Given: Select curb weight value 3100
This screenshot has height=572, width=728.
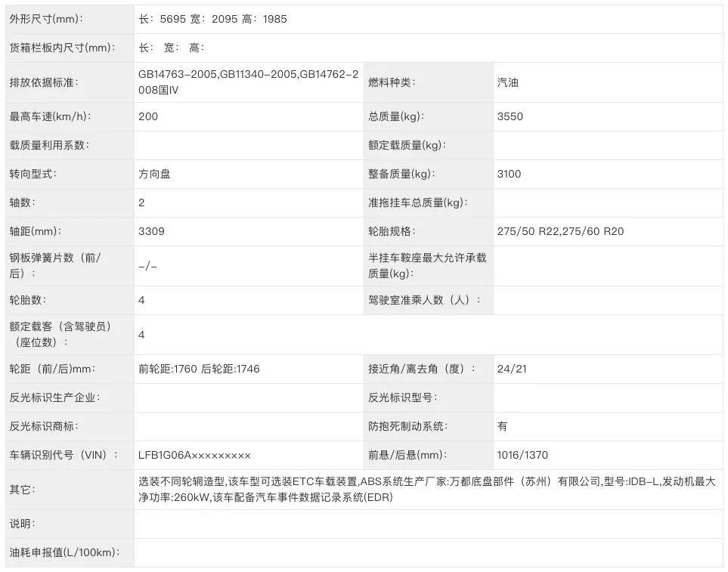Looking at the screenshot, I should (510, 174).
